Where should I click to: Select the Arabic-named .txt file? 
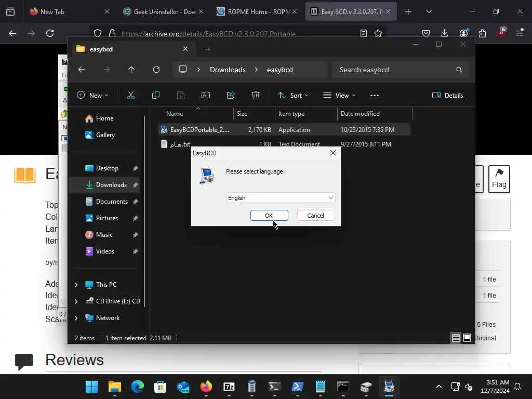pyautogui.click(x=284, y=144)
